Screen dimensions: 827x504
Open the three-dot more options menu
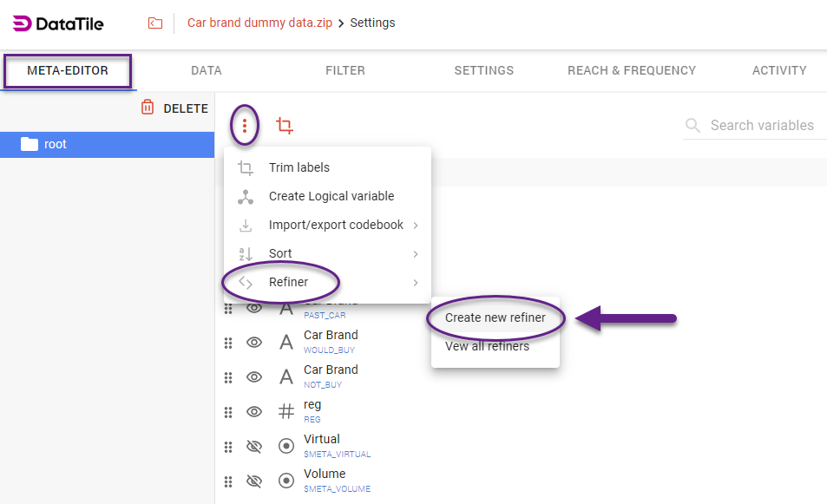[246, 126]
